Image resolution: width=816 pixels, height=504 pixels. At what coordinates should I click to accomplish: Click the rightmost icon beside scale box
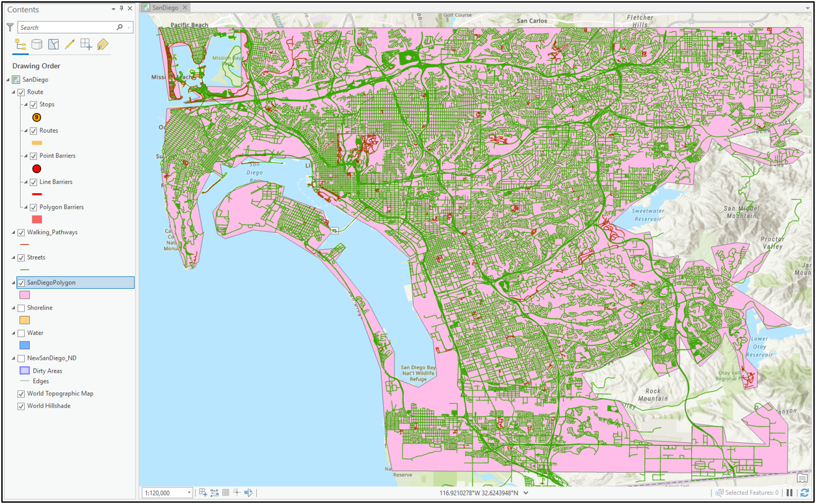[x=248, y=493]
